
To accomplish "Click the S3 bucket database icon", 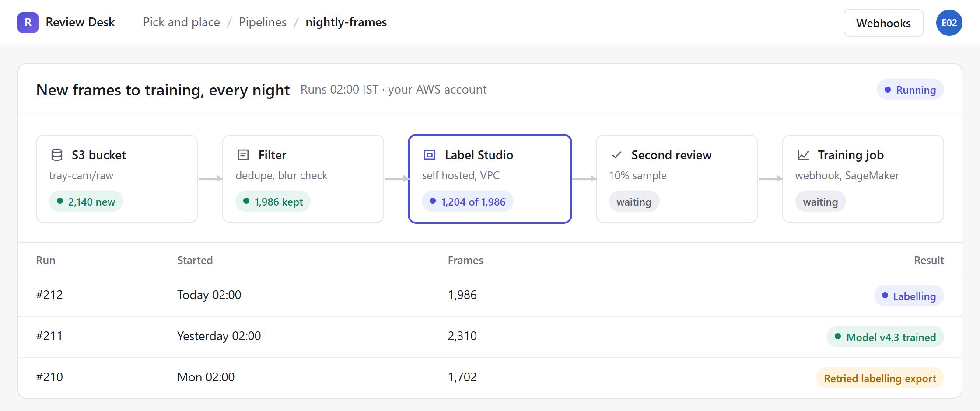I will pos(57,155).
